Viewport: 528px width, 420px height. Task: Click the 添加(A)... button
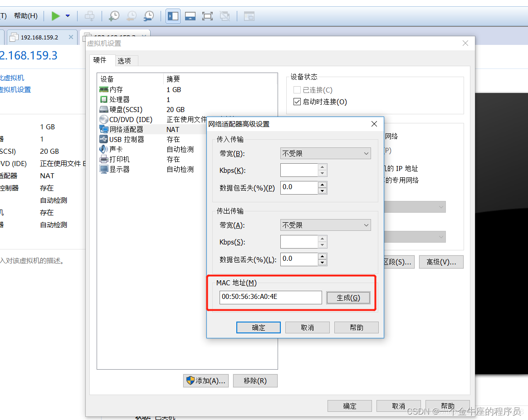[x=206, y=381]
